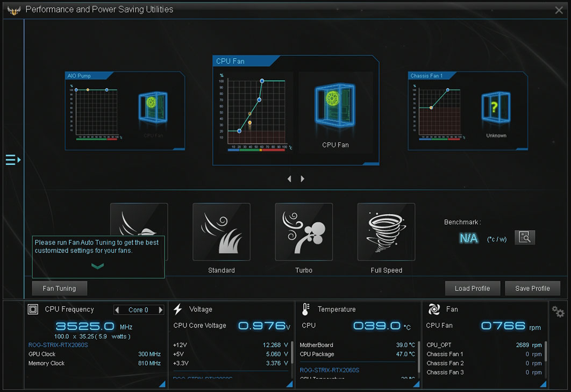
Task: Click the Benchmark N/A value
Action: [469, 238]
